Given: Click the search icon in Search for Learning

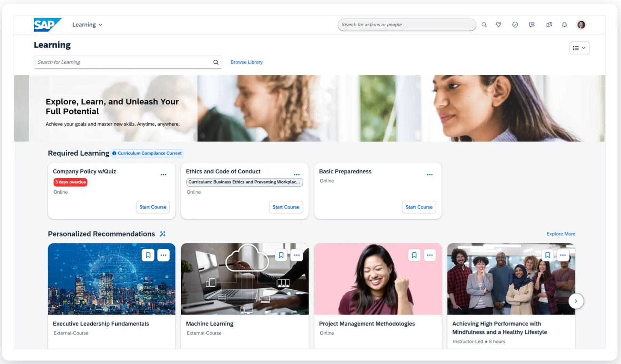Looking at the screenshot, I should point(216,62).
